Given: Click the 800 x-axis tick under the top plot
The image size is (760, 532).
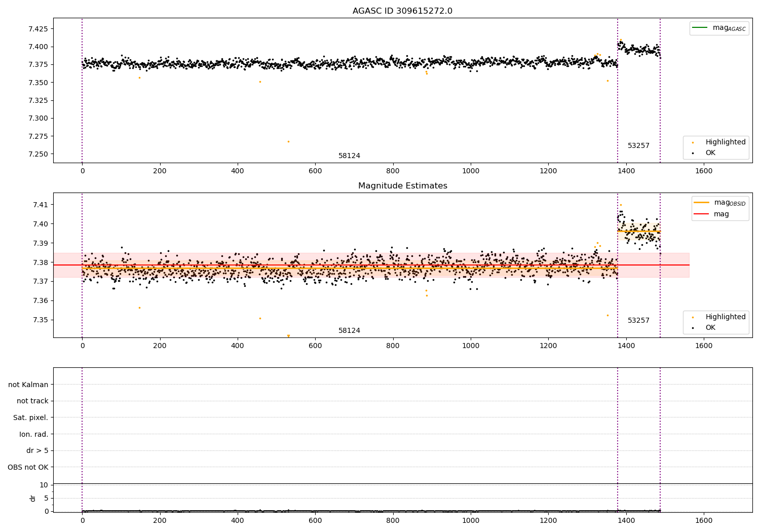Looking at the screenshot, I should pos(393,171).
